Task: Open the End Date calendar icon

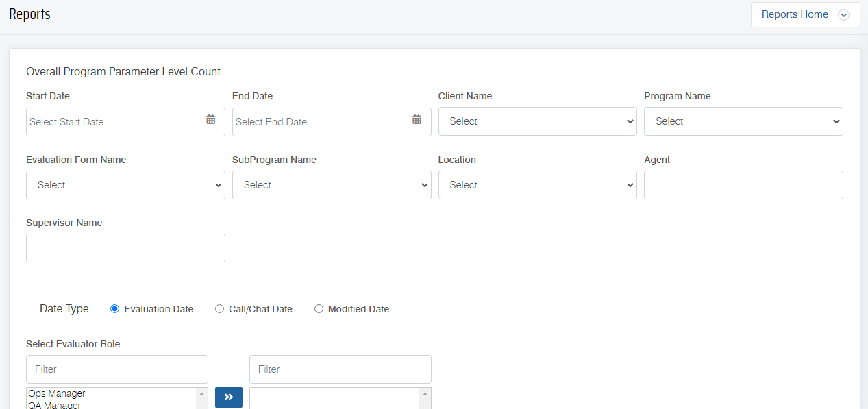Action: pos(417,119)
